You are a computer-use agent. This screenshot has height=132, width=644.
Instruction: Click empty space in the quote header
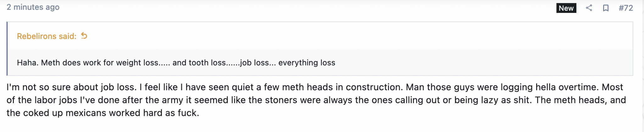[346, 36]
